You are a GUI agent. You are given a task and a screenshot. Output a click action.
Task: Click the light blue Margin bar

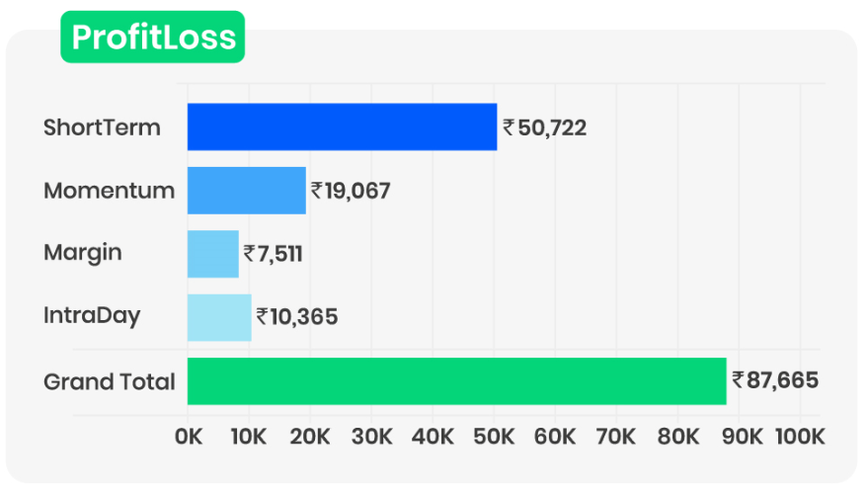pos(212,254)
